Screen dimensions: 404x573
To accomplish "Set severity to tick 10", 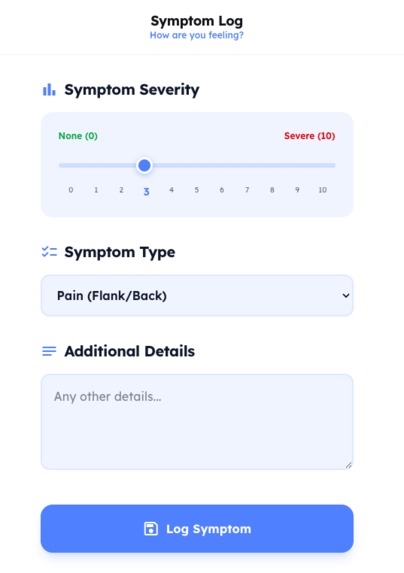I will tap(322, 190).
